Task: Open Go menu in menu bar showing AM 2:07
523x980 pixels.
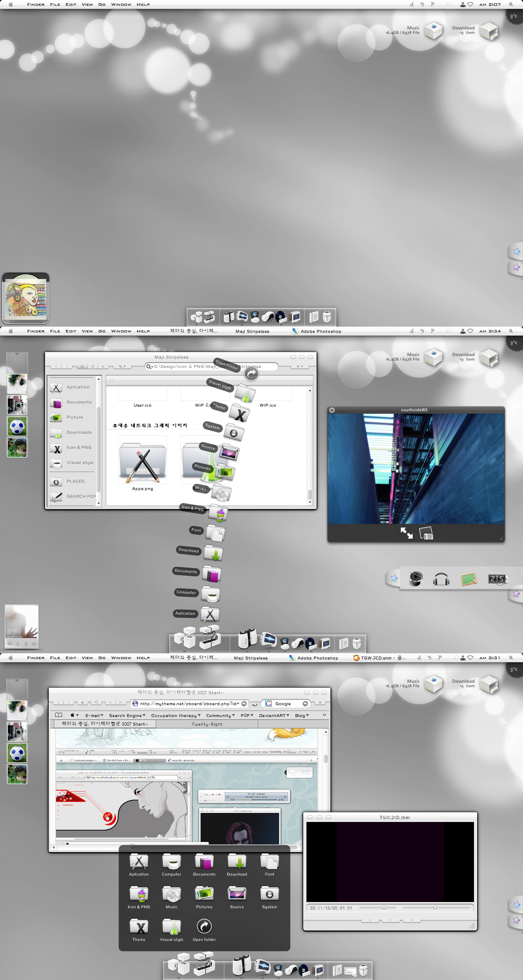Action: pos(102,4)
